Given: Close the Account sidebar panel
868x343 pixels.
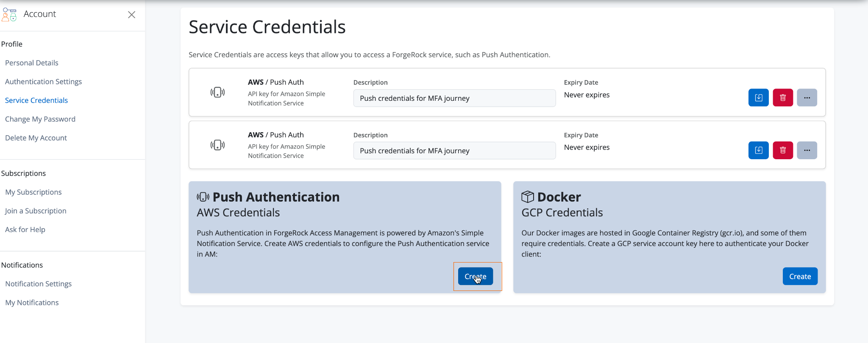Looking at the screenshot, I should coord(132,15).
